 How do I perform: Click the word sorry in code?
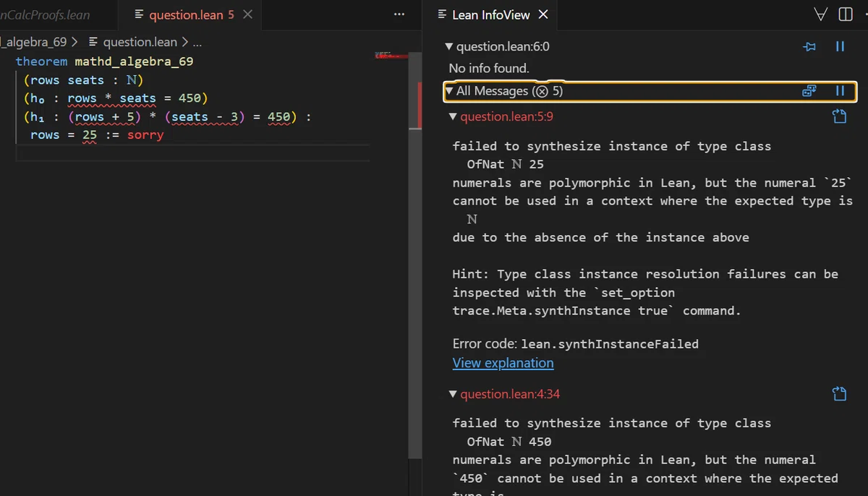pos(145,135)
